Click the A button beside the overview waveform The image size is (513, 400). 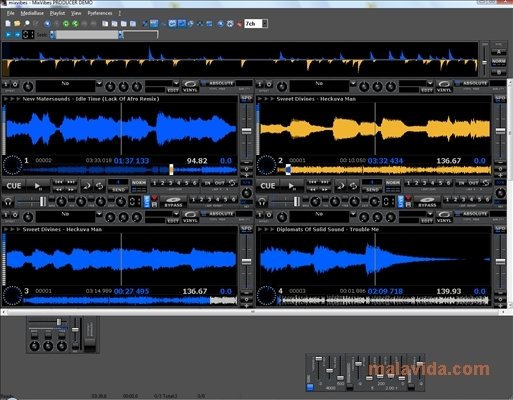[x=499, y=52]
